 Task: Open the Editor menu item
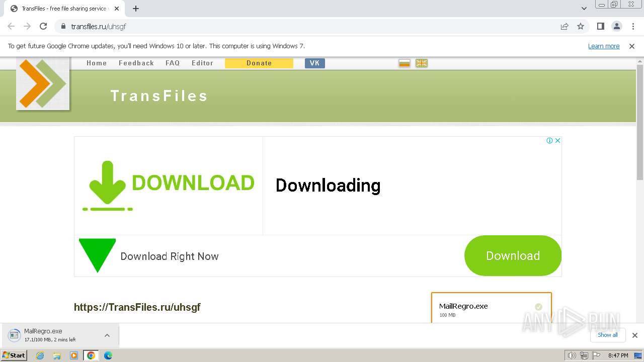pyautogui.click(x=202, y=63)
